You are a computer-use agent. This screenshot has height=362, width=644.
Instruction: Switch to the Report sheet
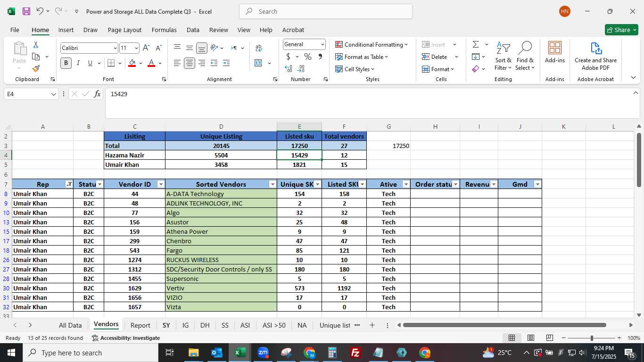(140, 325)
